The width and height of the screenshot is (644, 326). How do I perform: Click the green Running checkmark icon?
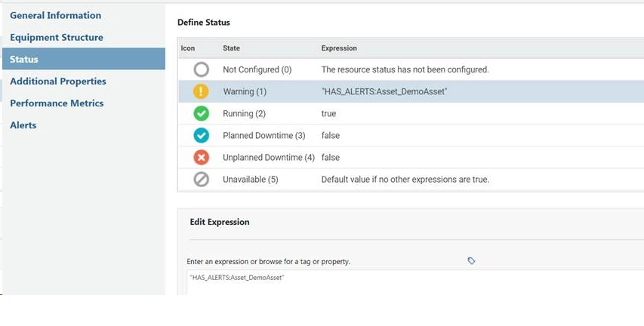click(201, 113)
